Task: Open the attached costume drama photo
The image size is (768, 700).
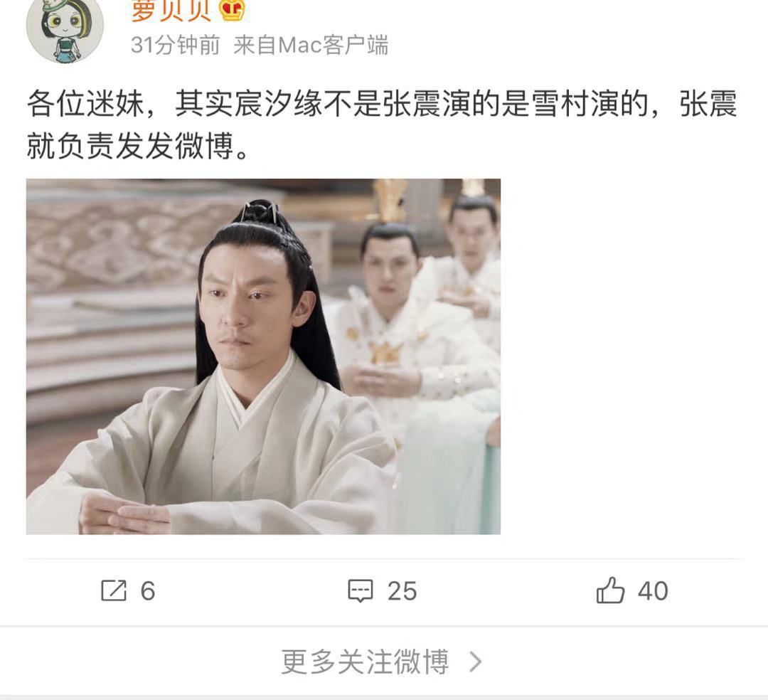Action: click(264, 356)
